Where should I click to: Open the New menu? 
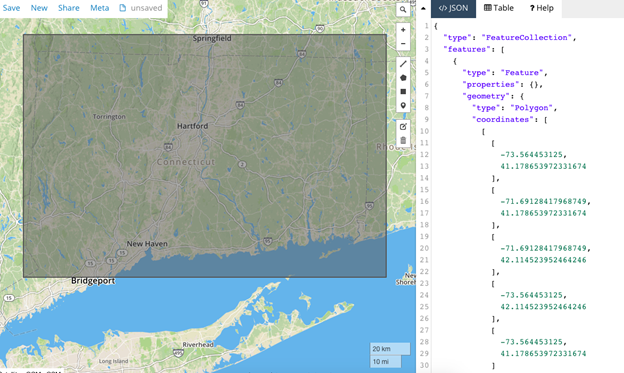39,8
